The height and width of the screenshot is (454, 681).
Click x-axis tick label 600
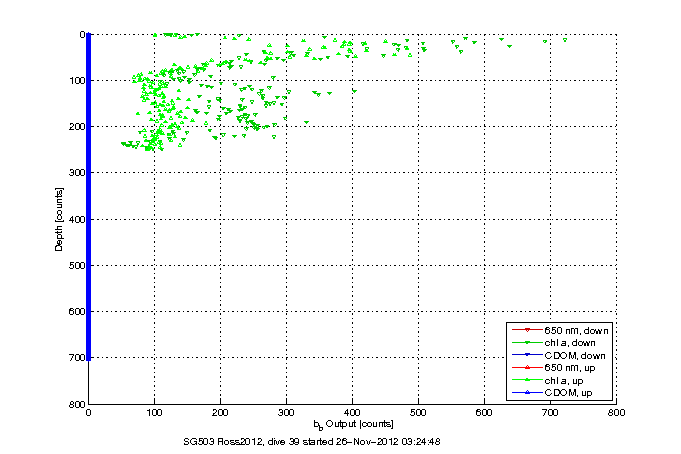tap(484, 413)
